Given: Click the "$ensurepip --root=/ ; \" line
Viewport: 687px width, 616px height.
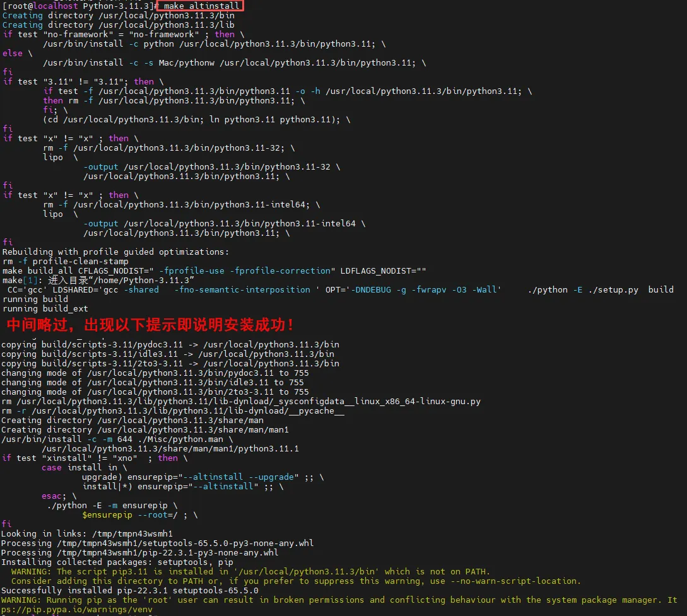Looking at the screenshot, I should pos(140,515).
